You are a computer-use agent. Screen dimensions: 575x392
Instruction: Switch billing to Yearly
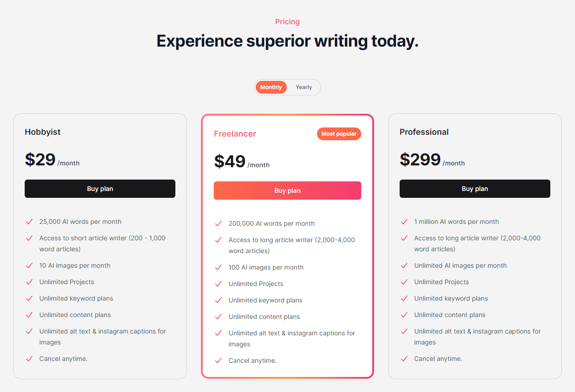coord(304,87)
